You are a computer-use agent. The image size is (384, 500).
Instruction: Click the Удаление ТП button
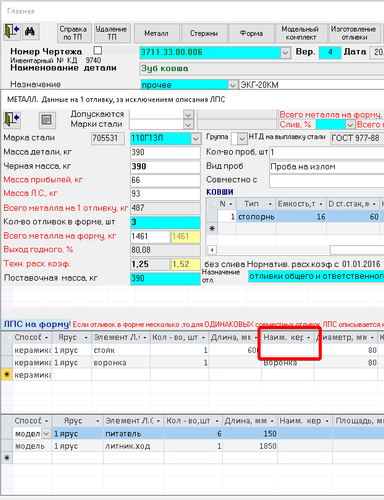point(112,33)
